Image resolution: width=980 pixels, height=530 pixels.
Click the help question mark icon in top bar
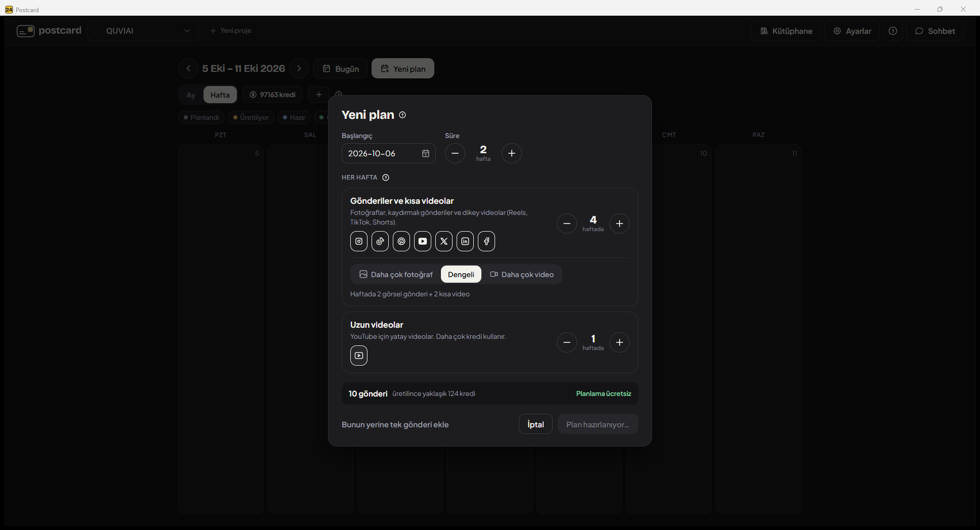pyautogui.click(x=893, y=31)
